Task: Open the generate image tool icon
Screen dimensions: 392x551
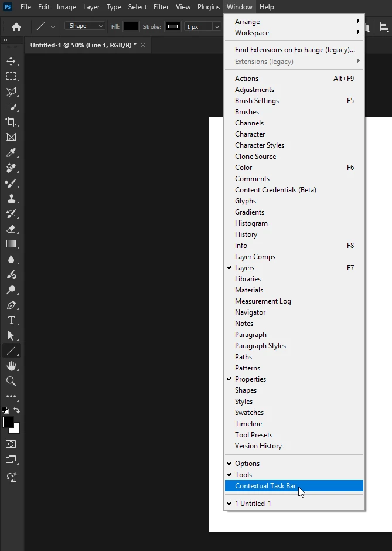Action: (11, 477)
